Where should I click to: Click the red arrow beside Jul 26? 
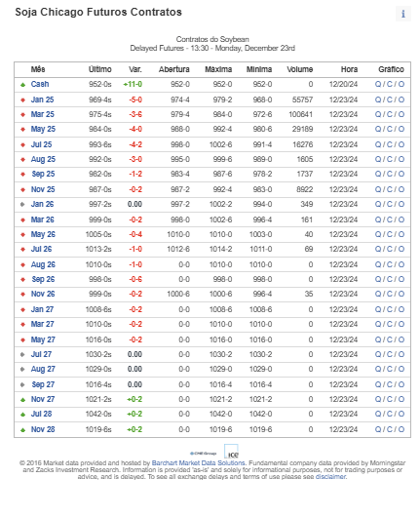coord(22,249)
